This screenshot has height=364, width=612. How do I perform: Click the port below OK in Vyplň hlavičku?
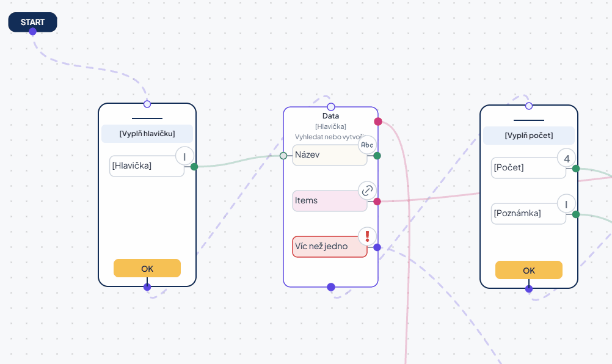pos(147,287)
